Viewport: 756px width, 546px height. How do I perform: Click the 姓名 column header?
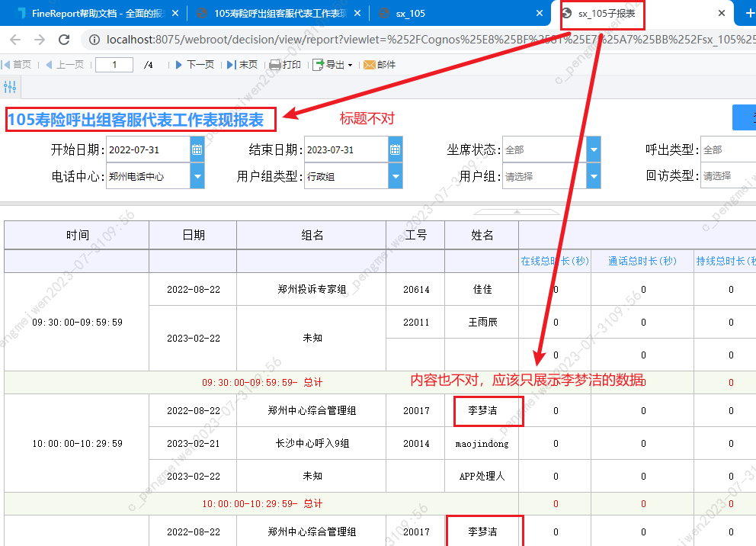pos(482,235)
